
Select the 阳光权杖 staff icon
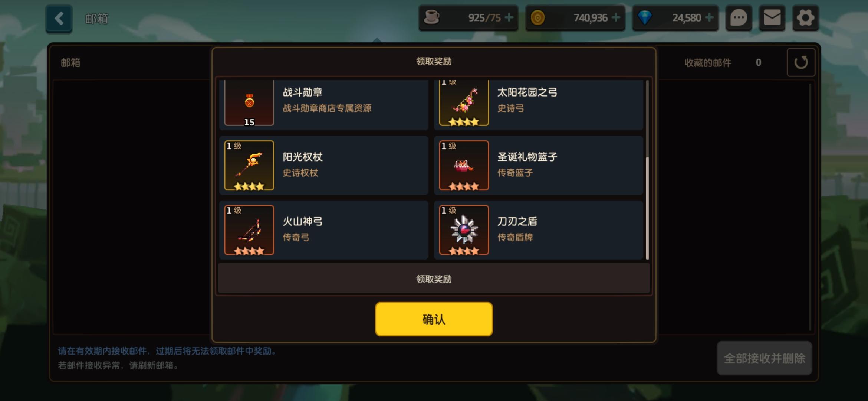click(249, 166)
